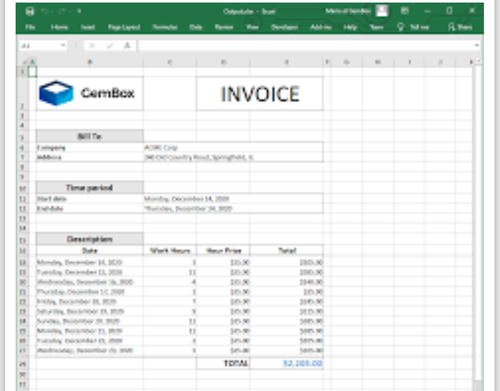Expand the formula bar with its chevron
Viewport: 500px width, 391px height.
tap(476, 45)
